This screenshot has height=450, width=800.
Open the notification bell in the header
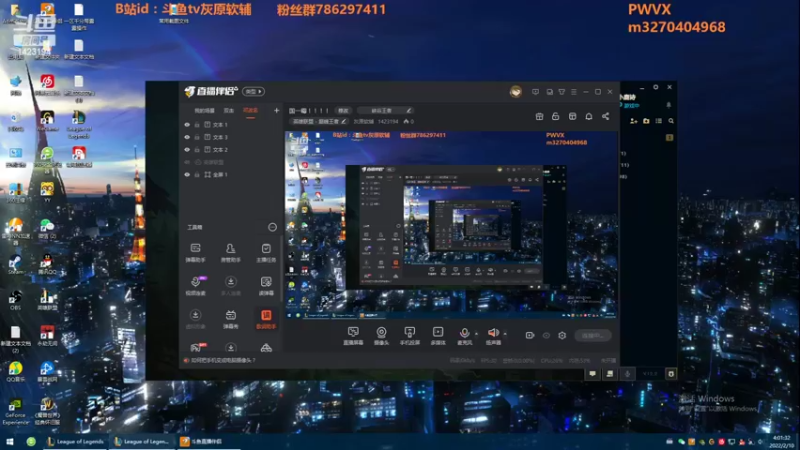tap(589, 116)
